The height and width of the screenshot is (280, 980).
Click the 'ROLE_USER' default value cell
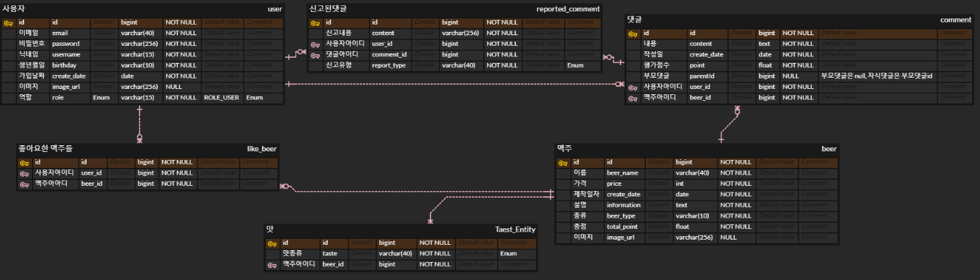(x=222, y=98)
